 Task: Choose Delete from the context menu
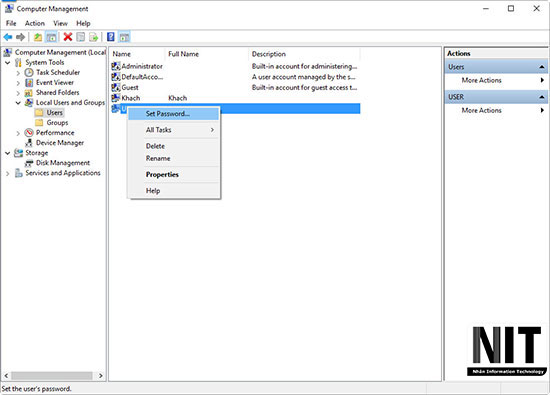[x=174, y=146]
